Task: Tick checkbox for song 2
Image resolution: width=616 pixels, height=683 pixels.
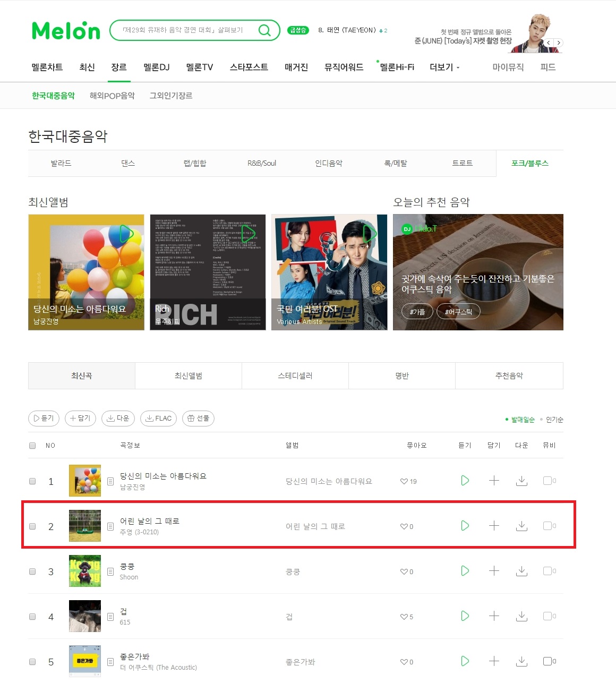Action: pyautogui.click(x=32, y=526)
